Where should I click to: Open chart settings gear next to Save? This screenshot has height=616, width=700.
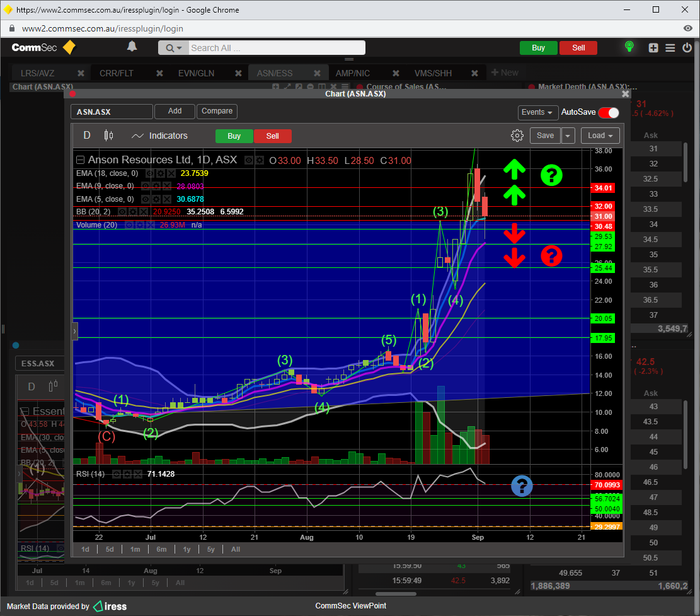coord(517,136)
